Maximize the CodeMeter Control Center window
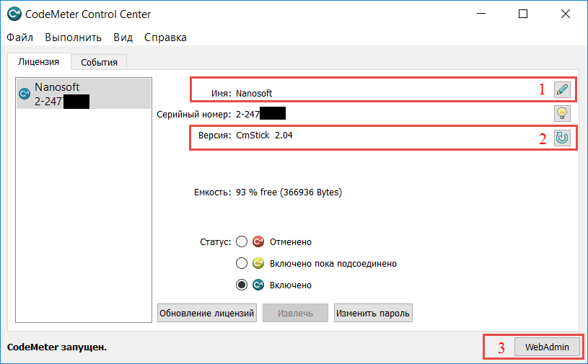This screenshot has height=364, width=588. 523,14
